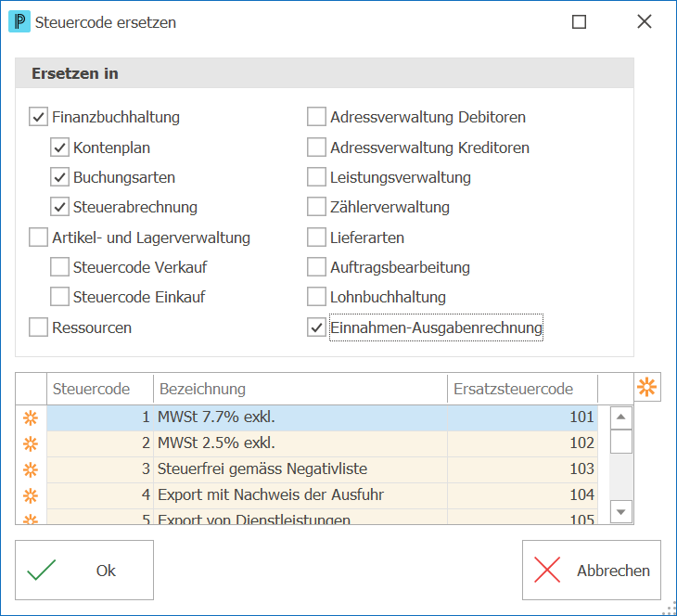Click the Bezeichnung column header
Image resolution: width=677 pixels, height=616 pixels.
point(300,389)
